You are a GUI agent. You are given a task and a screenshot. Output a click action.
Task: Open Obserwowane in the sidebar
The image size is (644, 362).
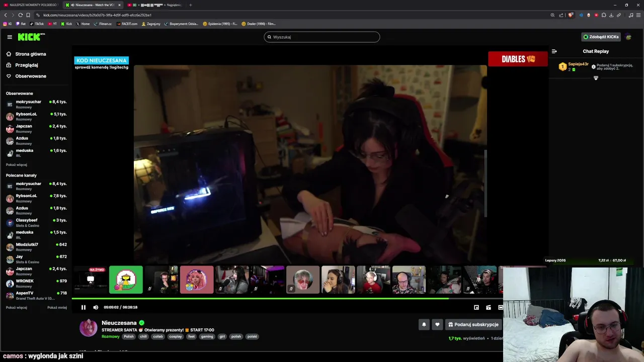(x=26, y=76)
